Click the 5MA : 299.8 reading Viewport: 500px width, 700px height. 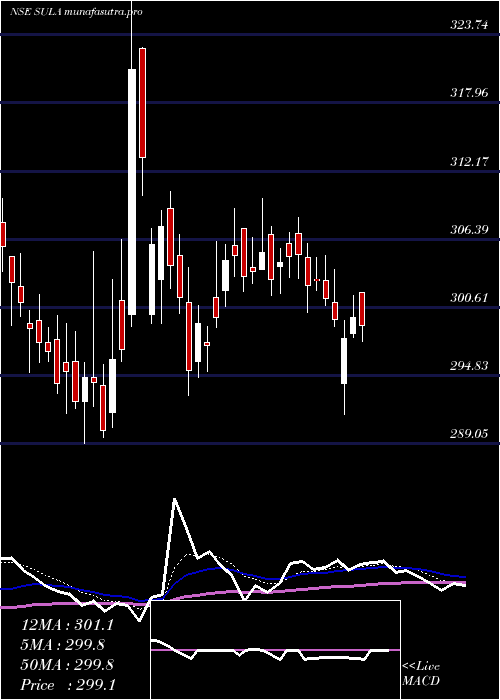pos(63,645)
